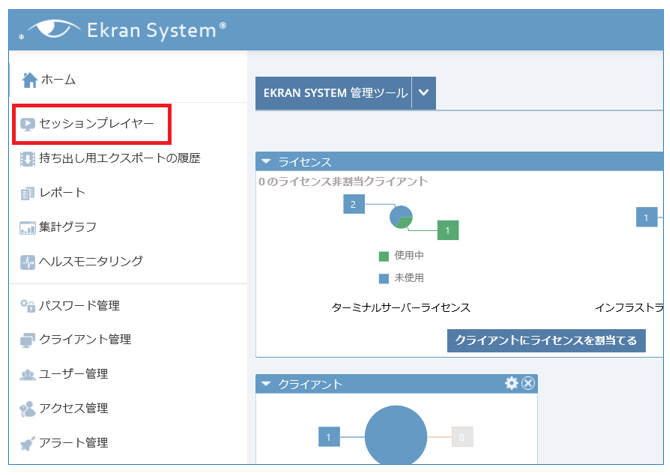Click the green 使用中 legend swatch
The image size is (670, 475).
point(384,256)
